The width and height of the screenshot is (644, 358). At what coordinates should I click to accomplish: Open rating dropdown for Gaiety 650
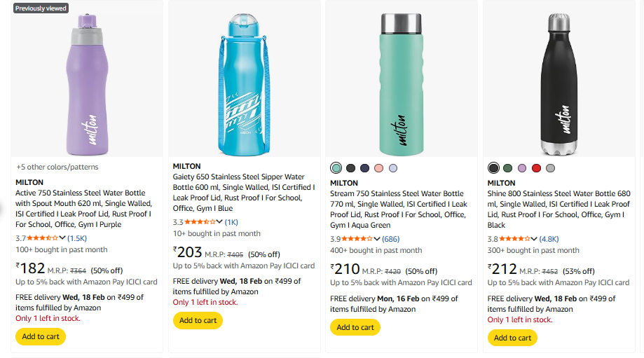[220, 222]
